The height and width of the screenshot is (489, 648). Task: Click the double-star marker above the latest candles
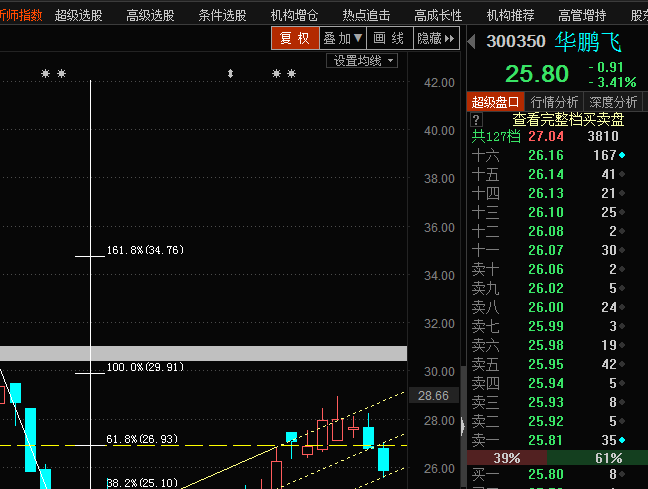285,74
